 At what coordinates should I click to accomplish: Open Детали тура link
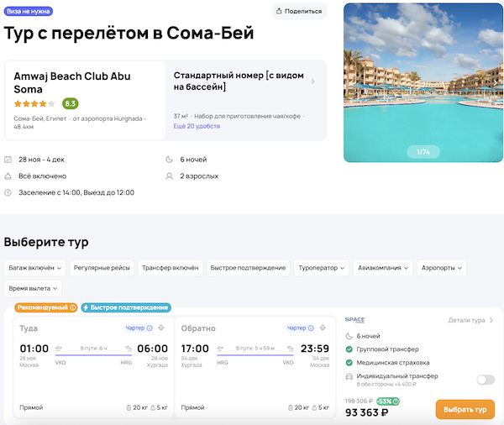coord(470,320)
